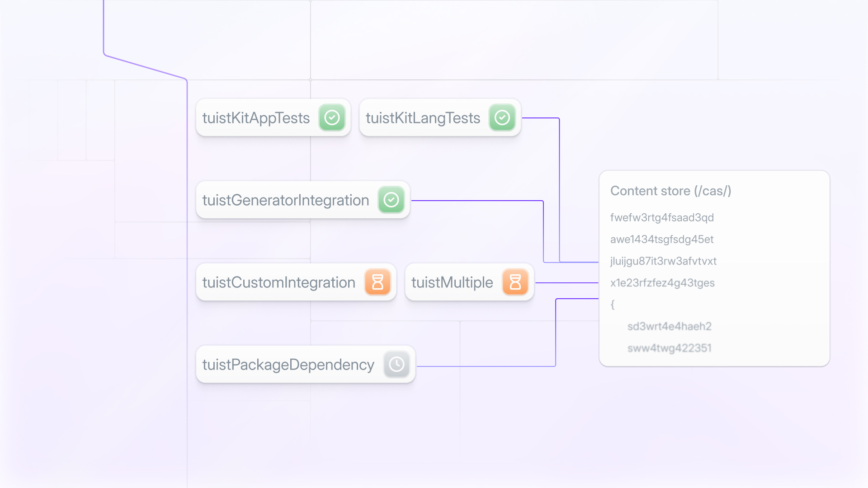Click the success checkmark on tuistGeneratorIntegration

391,200
